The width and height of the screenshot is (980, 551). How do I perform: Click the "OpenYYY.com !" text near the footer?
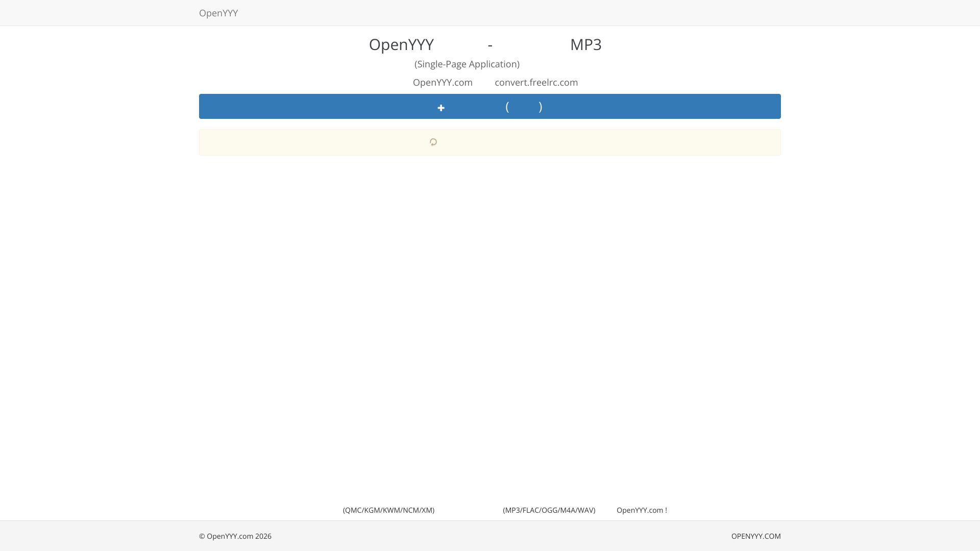(x=642, y=510)
